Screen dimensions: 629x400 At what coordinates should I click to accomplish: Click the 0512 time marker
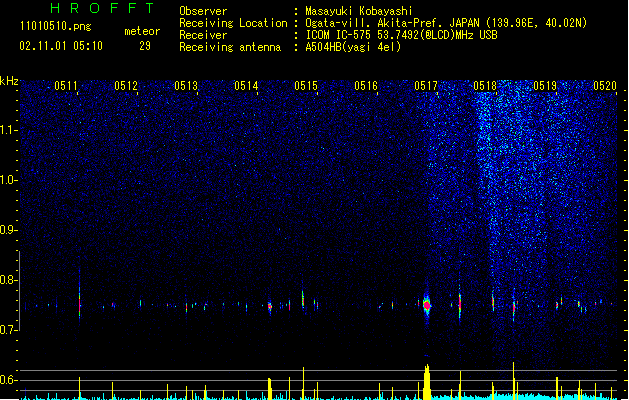(x=126, y=86)
